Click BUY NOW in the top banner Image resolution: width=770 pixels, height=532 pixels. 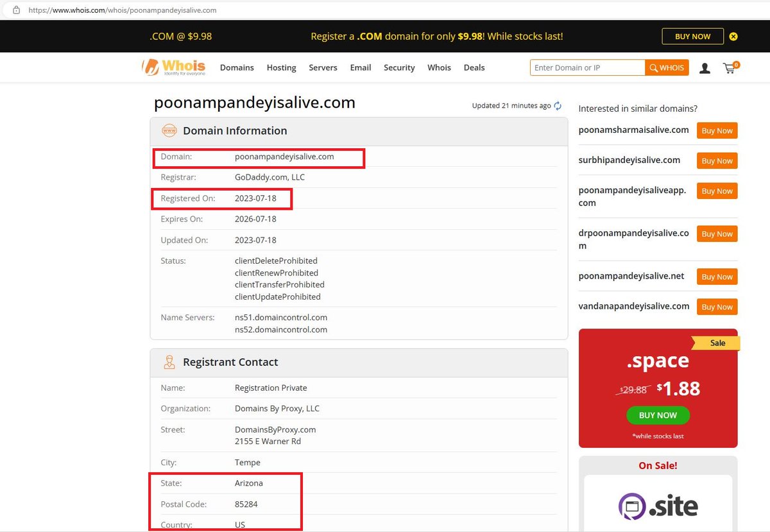point(693,37)
